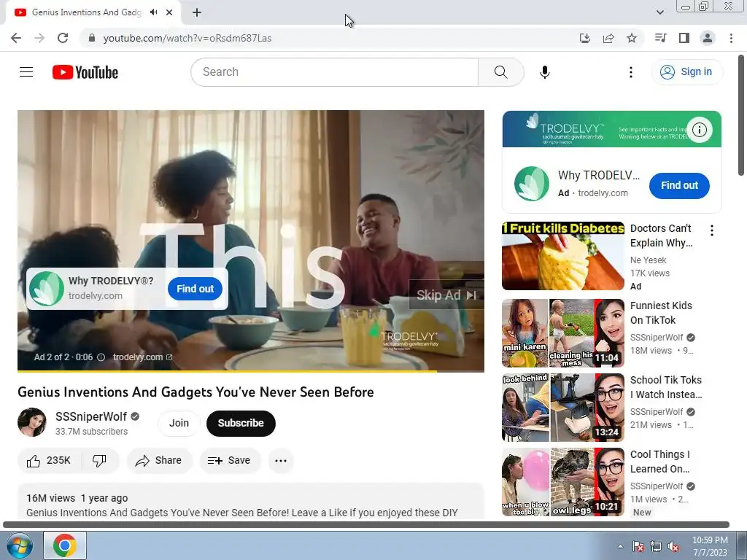Open SSSniperWolf channel avatar
Screen dimensions: 747x560
point(32,422)
